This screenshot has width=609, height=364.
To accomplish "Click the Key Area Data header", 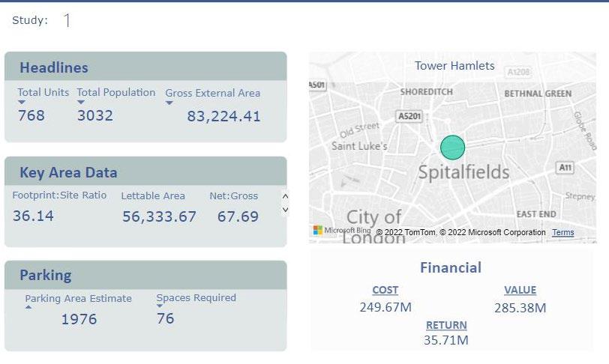I will [68, 172].
